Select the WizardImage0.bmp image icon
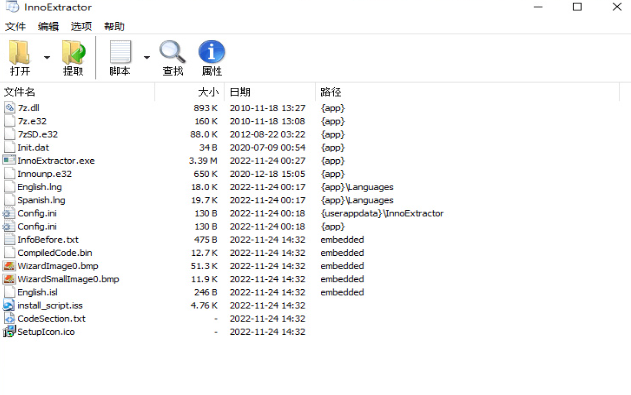The width and height of the screenshot is (631, 395). point(9,266)
